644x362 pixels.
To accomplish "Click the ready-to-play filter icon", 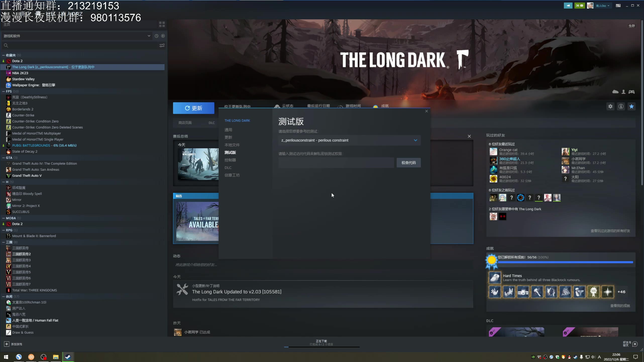I will tap(163, 36).
